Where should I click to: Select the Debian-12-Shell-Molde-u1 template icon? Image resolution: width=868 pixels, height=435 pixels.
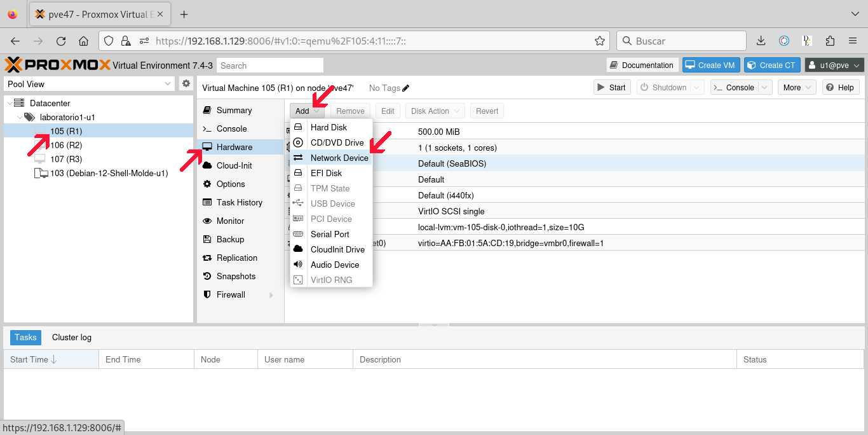[41, 173]
